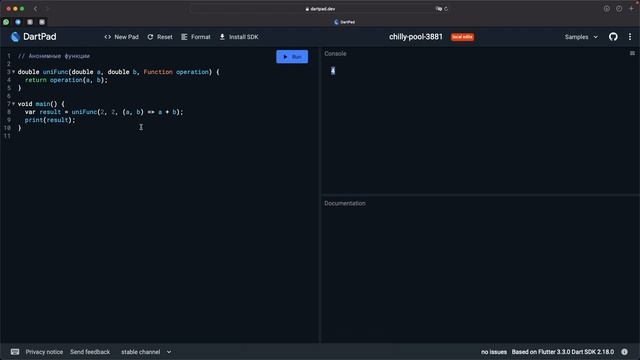
Task: Open the blue pinned tab icon
Action: [x=18, y=22]
